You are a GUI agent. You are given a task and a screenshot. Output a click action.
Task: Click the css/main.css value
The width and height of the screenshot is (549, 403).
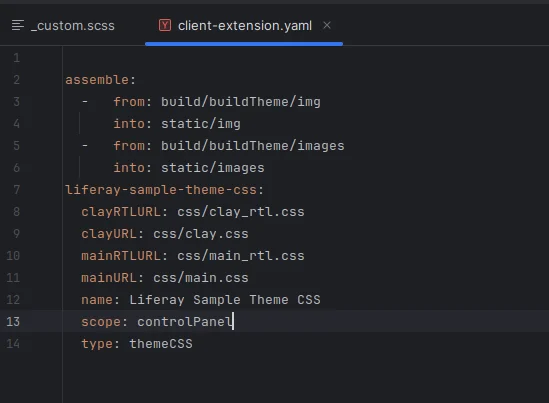tap(201, 278)
